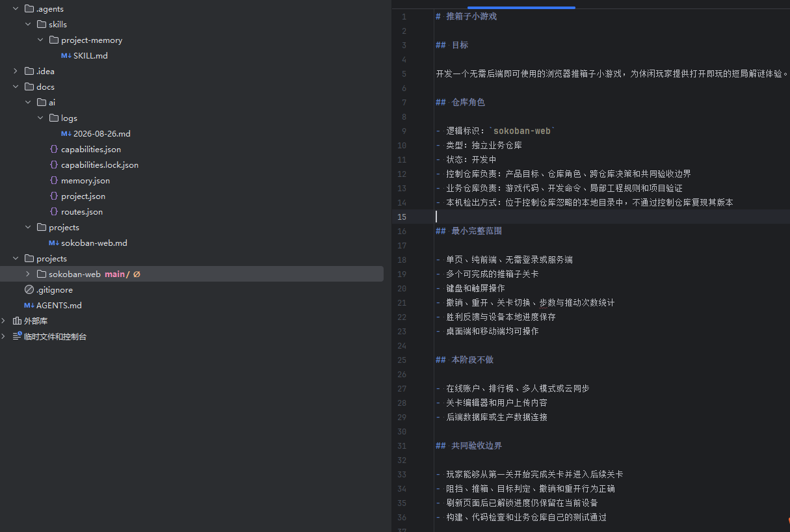Click line number 25 in the gutter
The width and height of the screenshot is (790, 532).
pyautogui.click(x=402, y=360)
